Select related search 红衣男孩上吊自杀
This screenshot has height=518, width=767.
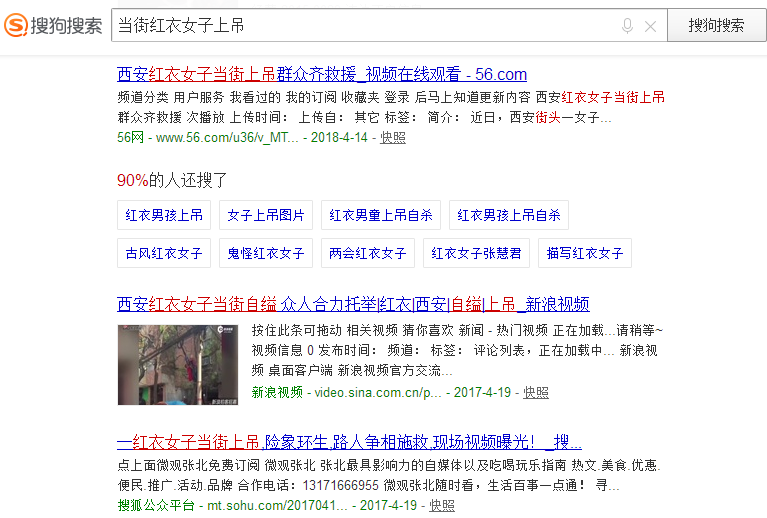click(x=509, y=215)
